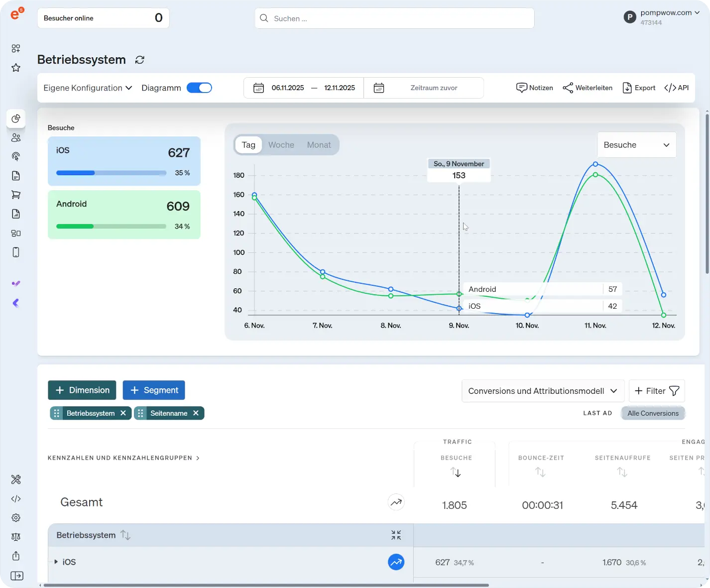Switch chart granularity to Woche tab

click(281, 145)
